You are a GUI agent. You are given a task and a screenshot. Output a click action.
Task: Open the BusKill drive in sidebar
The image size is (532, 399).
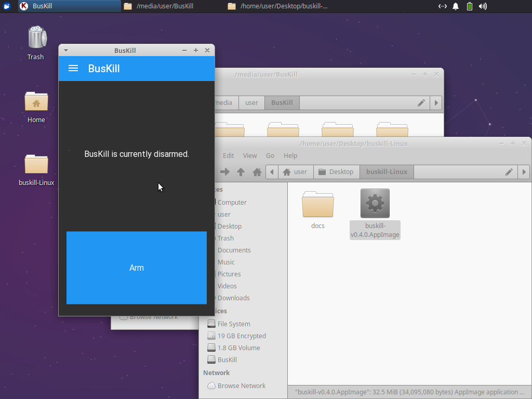222,360
